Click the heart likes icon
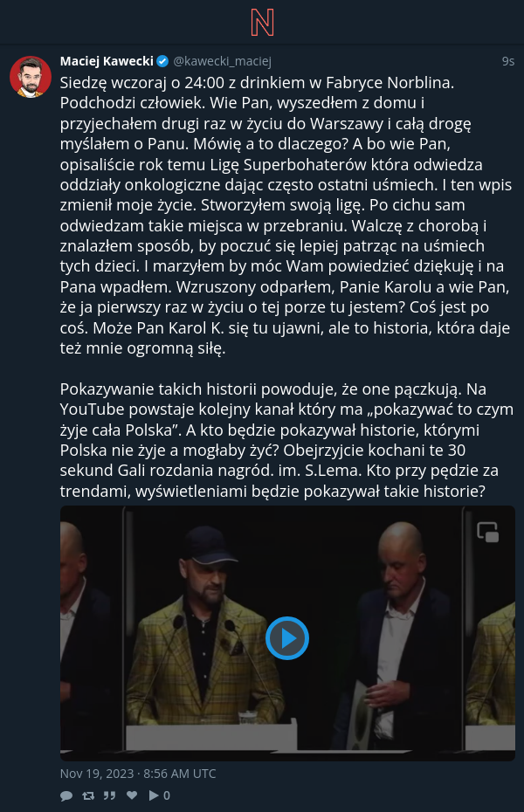Screen dimensions: 524x812 132,795
